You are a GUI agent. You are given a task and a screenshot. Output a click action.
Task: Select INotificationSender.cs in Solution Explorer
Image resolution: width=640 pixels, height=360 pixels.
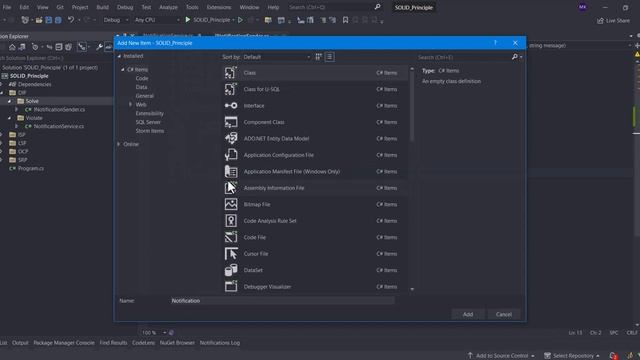59,109
